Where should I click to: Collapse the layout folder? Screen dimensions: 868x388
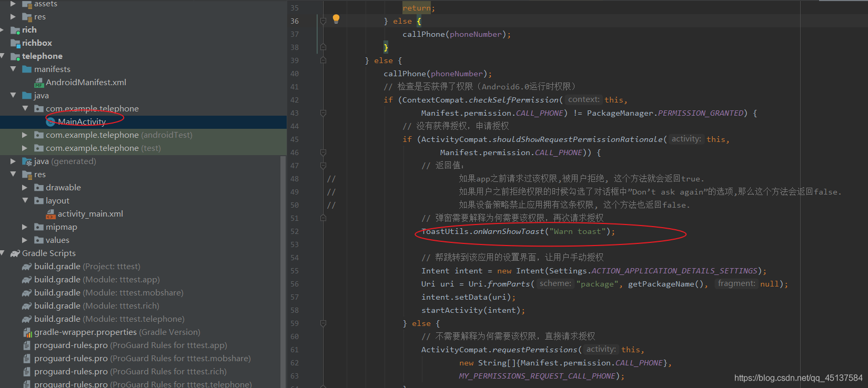25,201
